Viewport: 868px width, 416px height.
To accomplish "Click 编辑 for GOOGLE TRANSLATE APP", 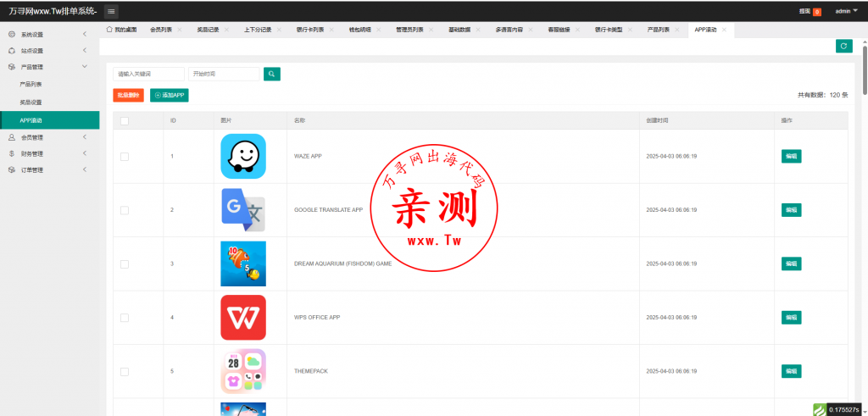I will click(791, 210).
